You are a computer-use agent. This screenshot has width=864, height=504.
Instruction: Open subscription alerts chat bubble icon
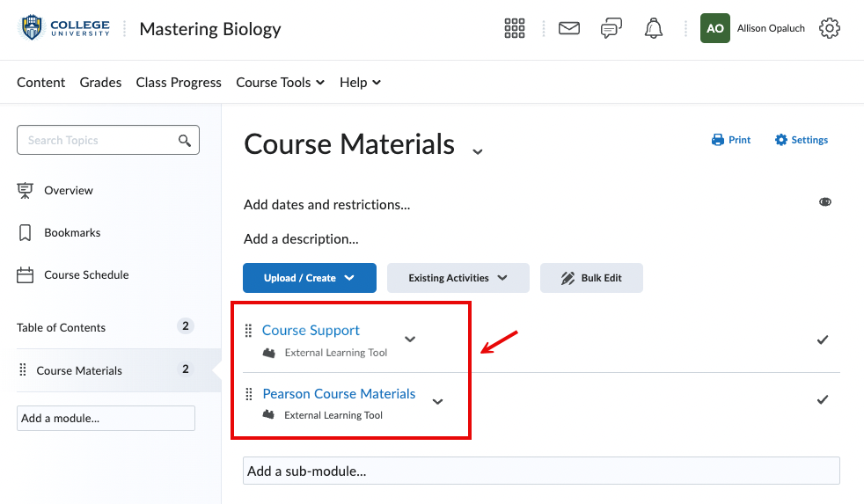click(x=611, y=28)
